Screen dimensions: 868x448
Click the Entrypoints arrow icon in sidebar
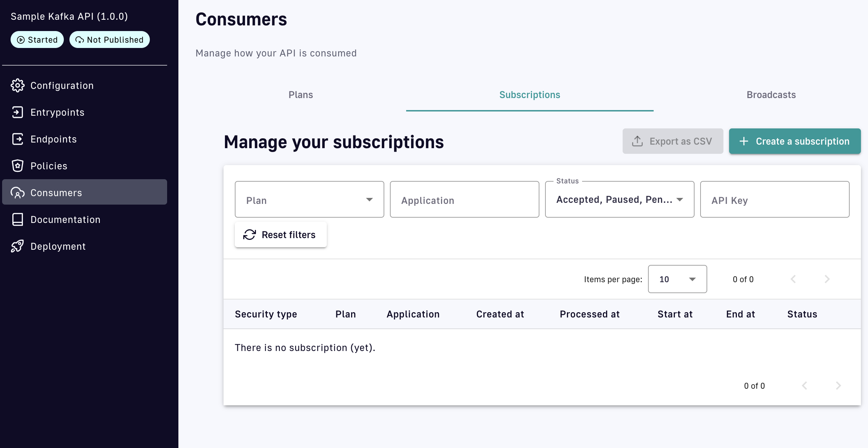(x=18, y=112)
